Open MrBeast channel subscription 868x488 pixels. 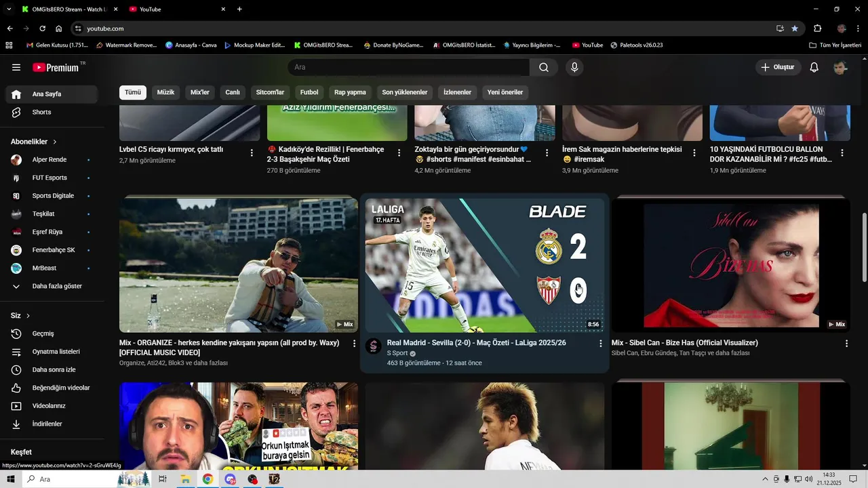pyautogui.click(x=52, y=268)
